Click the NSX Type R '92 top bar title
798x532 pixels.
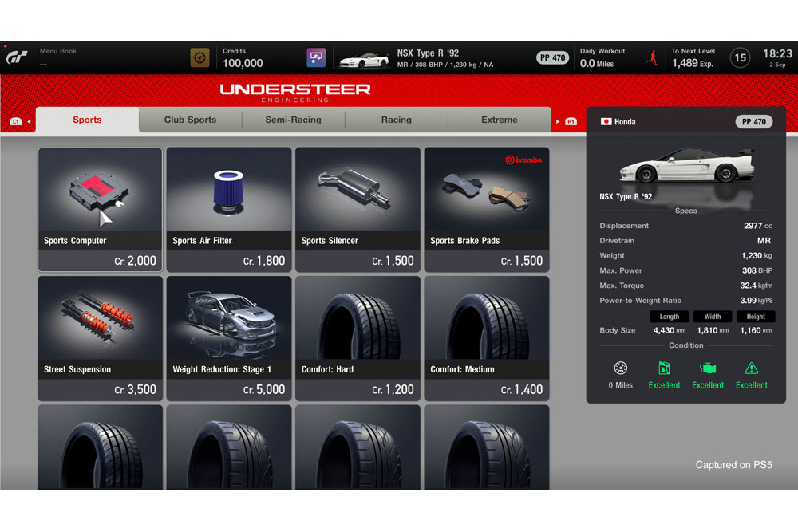pos(428,53)
